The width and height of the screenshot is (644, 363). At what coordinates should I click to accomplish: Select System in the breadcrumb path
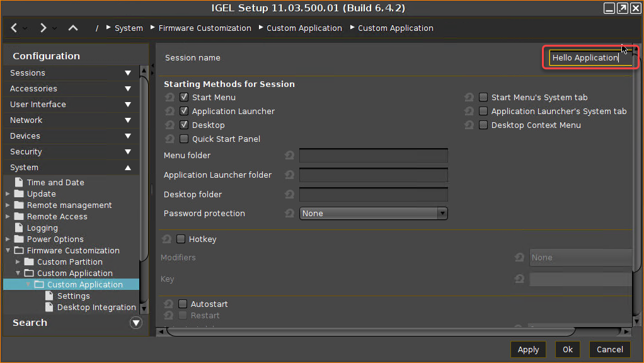[129, 28]
